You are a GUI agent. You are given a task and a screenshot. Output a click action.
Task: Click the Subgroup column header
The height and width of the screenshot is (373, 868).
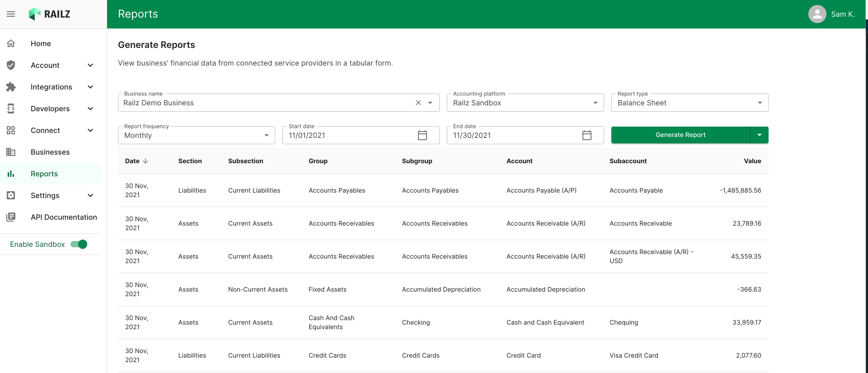[417, 161]
